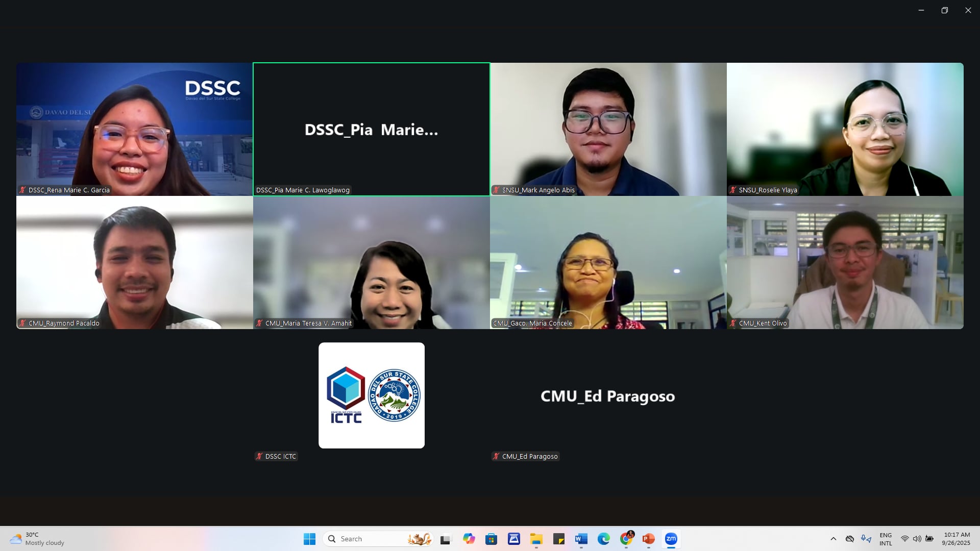Expand the hidden system tray icons chevron

pyautogui.click(x=833, y=539)
